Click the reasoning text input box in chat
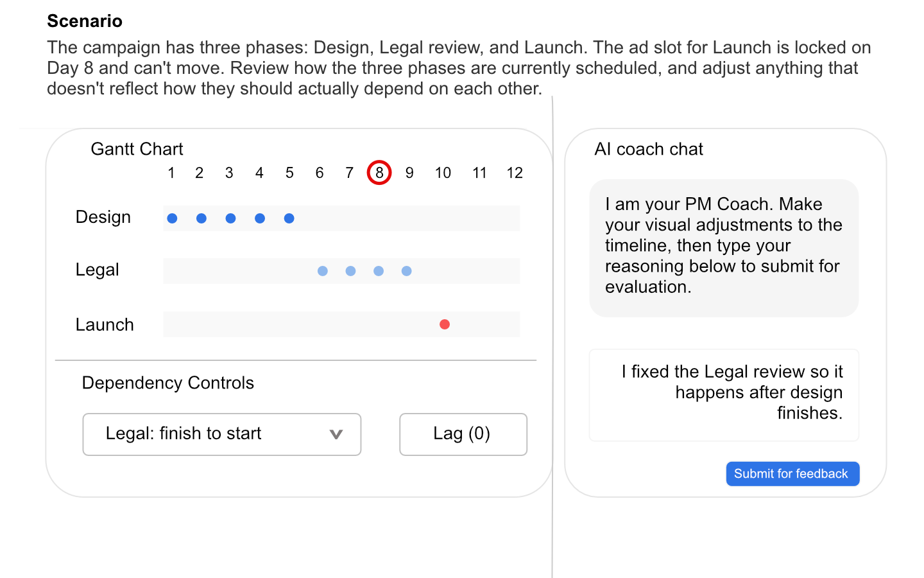 [x=724, y=395]
